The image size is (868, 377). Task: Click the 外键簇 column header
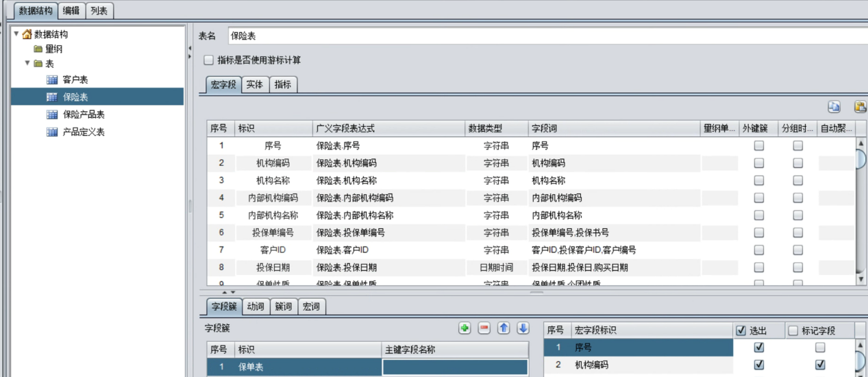759,128
